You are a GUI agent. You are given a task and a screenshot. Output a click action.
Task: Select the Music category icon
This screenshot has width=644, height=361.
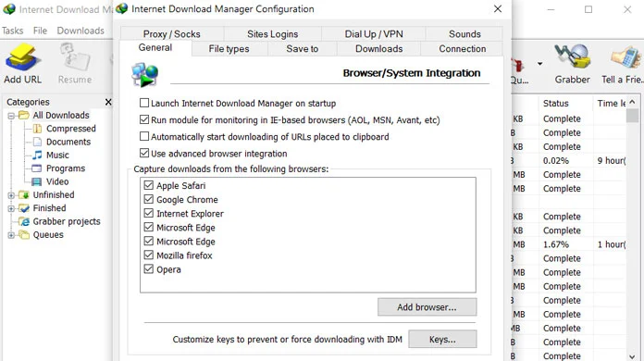pyautogui.click(x=37, y=155)
